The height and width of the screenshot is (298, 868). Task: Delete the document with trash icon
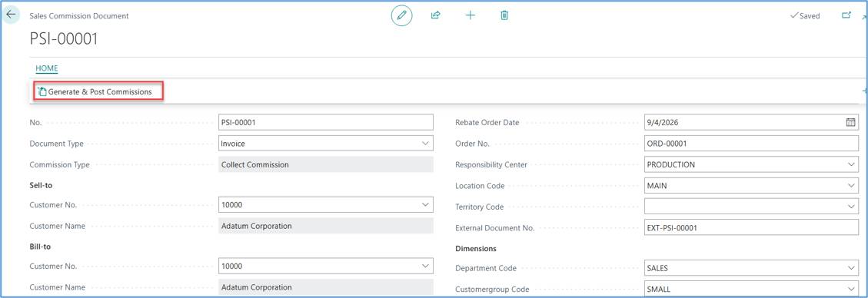click(x=504, y=15)
